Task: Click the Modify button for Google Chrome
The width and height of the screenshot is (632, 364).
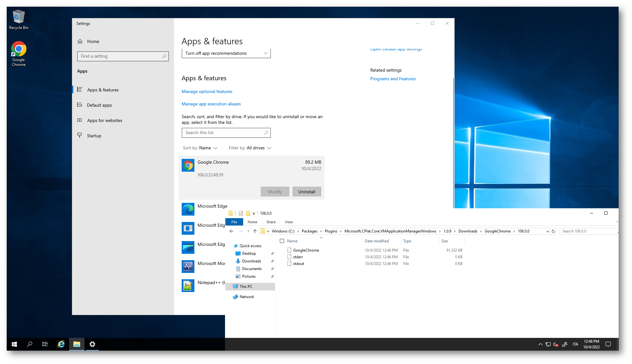Action: [x=275, y=192]
